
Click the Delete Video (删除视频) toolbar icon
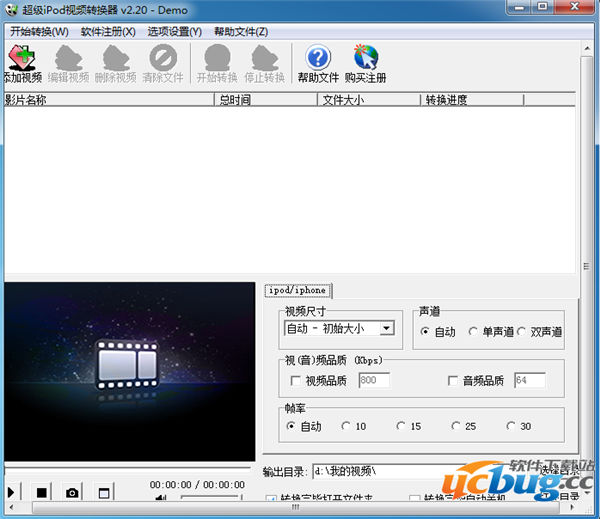(116, 62)
